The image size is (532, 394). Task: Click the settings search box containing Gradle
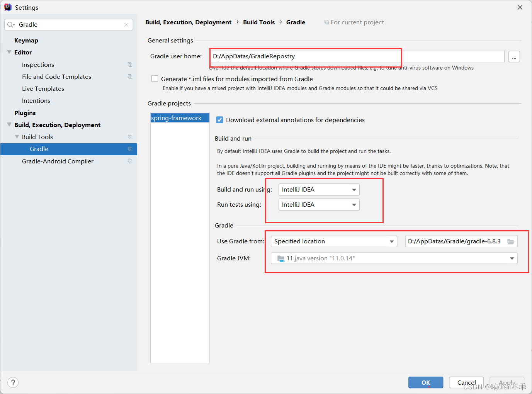69,25
